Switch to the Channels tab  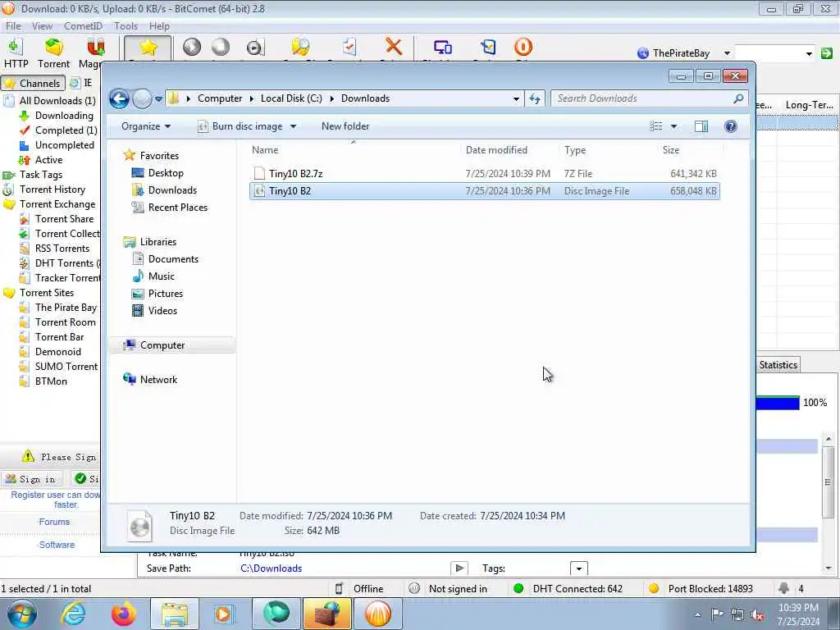(33, 83)
